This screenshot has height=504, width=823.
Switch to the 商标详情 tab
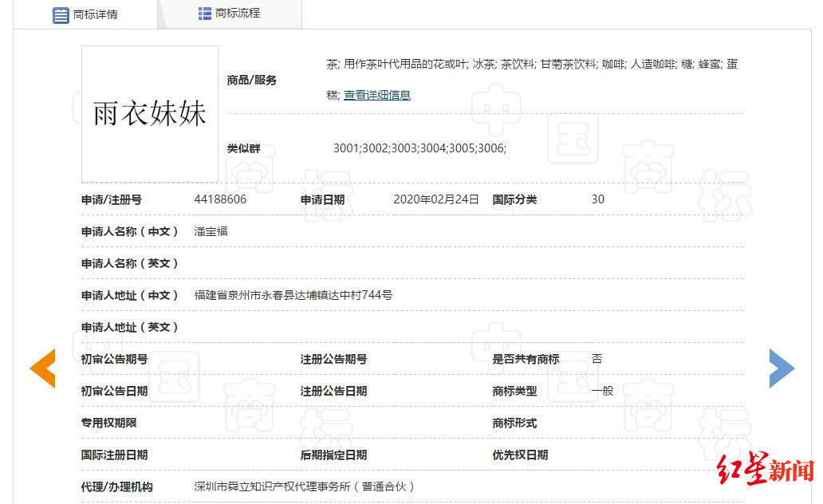tap(93, 14)
